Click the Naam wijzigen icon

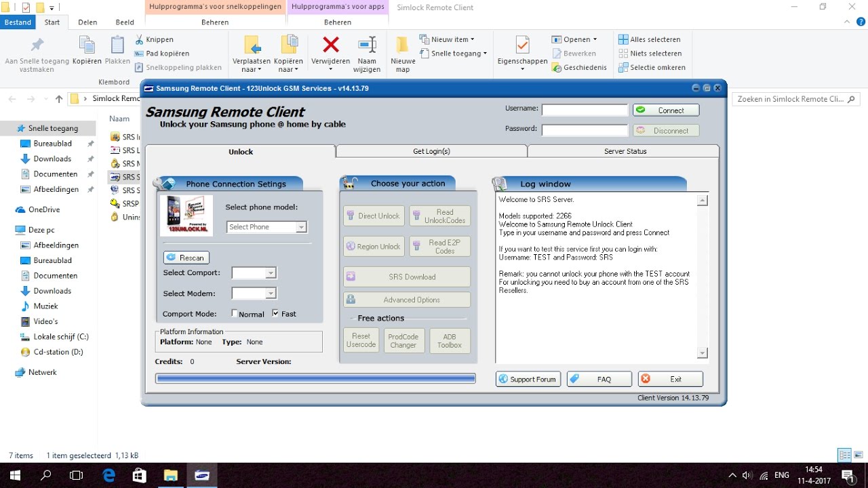pyautogui.click(x=367, y=45)
